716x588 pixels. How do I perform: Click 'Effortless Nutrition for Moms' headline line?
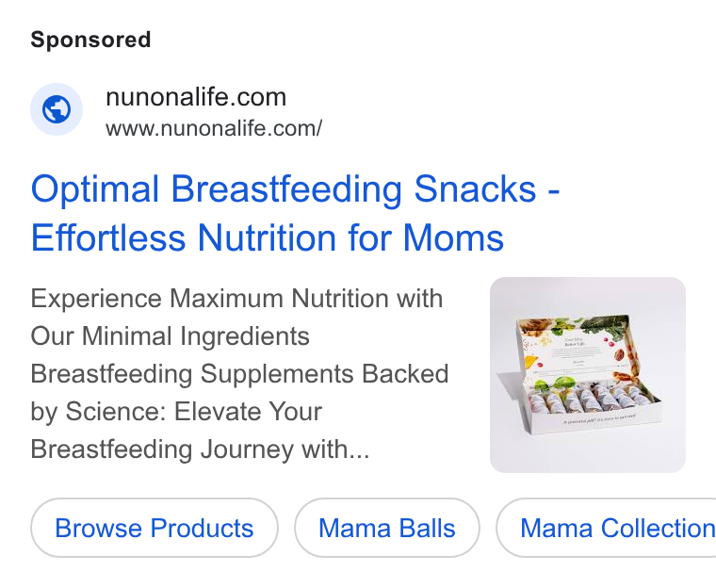268,237
